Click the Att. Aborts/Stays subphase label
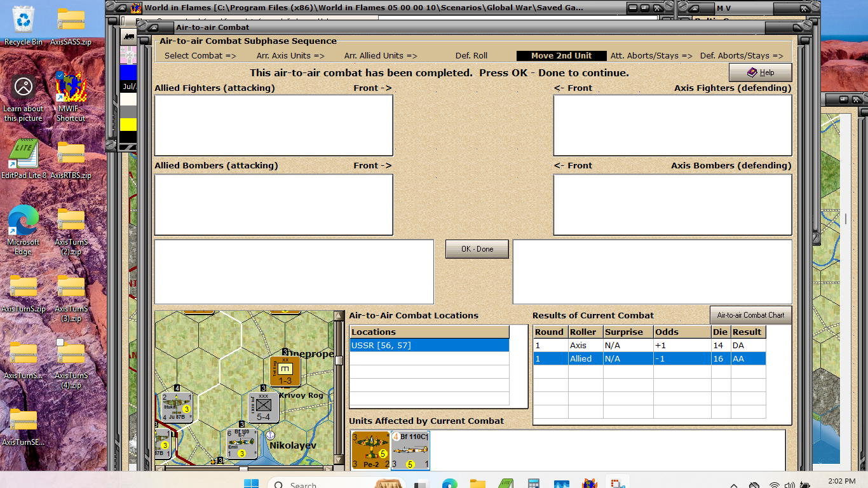Viewport: 868px width, 488px height. (651, 55)
